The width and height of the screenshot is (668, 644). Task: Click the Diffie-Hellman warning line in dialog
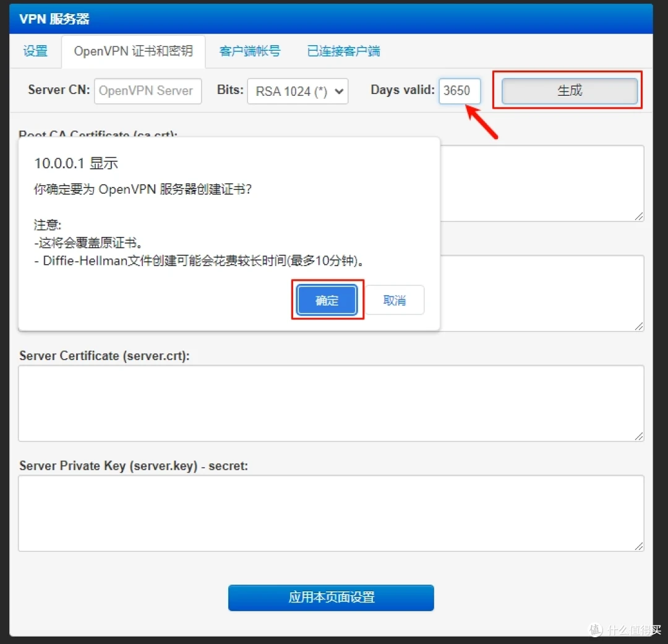pos(199,260)
